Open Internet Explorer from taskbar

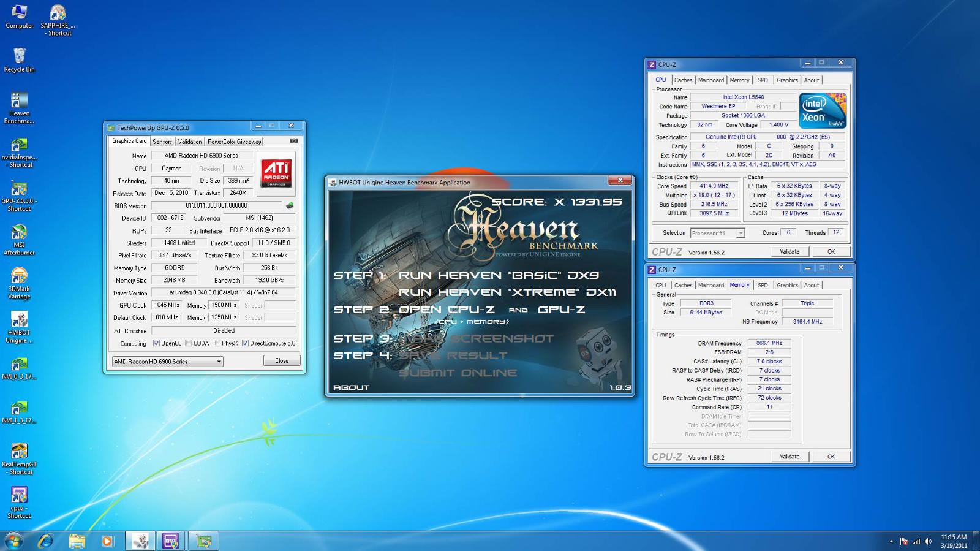coord(45,541)
